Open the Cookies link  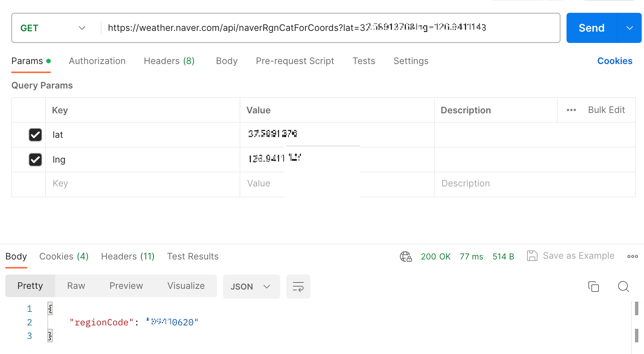(x=615, y=61)
